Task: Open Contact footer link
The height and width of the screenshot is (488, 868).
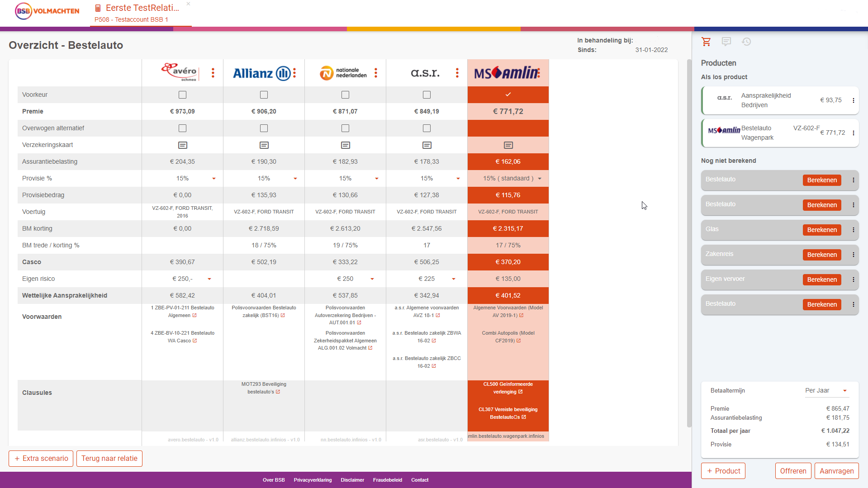Action: coord(420,480)
